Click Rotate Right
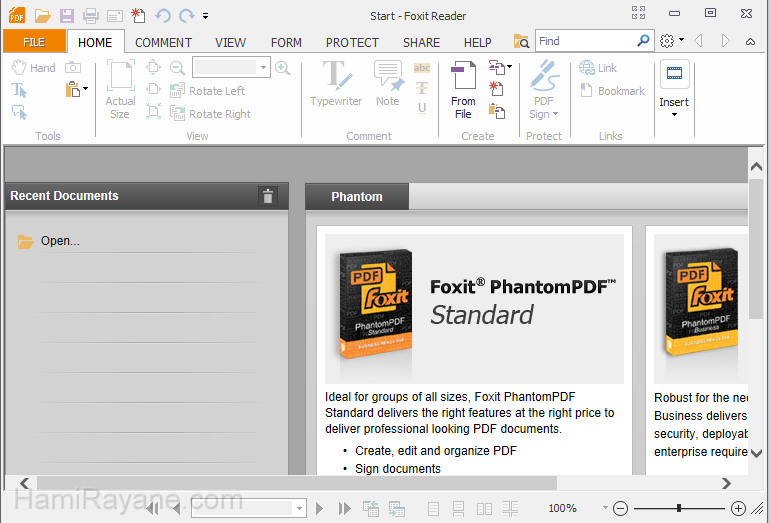Viewport: 769px width, 523px height. tap(210, 114)
